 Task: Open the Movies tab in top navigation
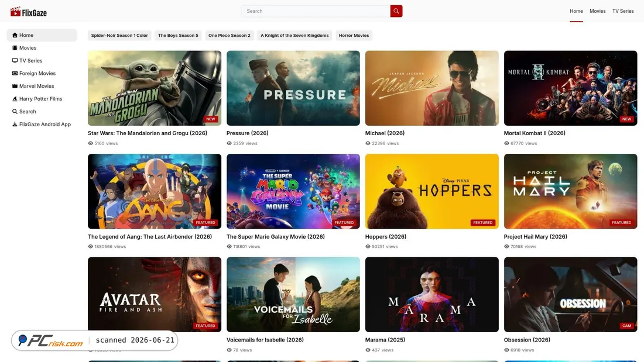click(598, 11)
